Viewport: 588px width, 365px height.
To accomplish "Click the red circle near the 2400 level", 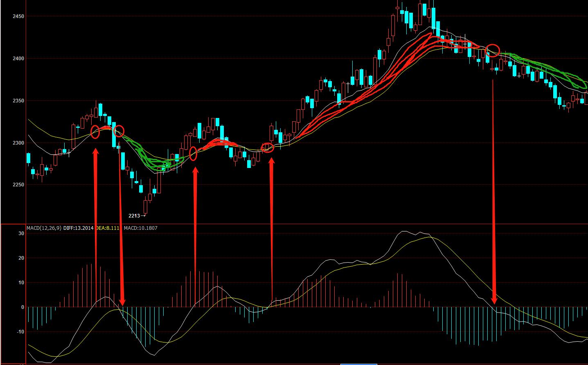I will coord(493,50).
